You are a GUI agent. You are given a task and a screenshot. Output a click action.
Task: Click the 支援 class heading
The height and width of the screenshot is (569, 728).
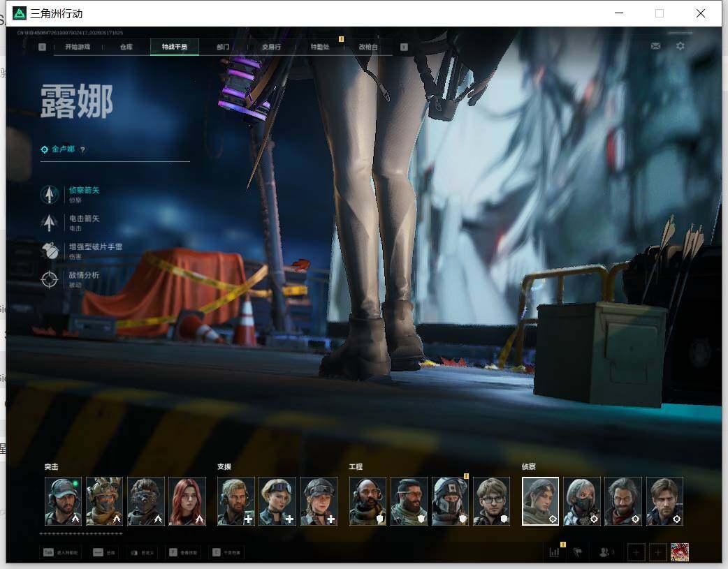pos(224,467)
